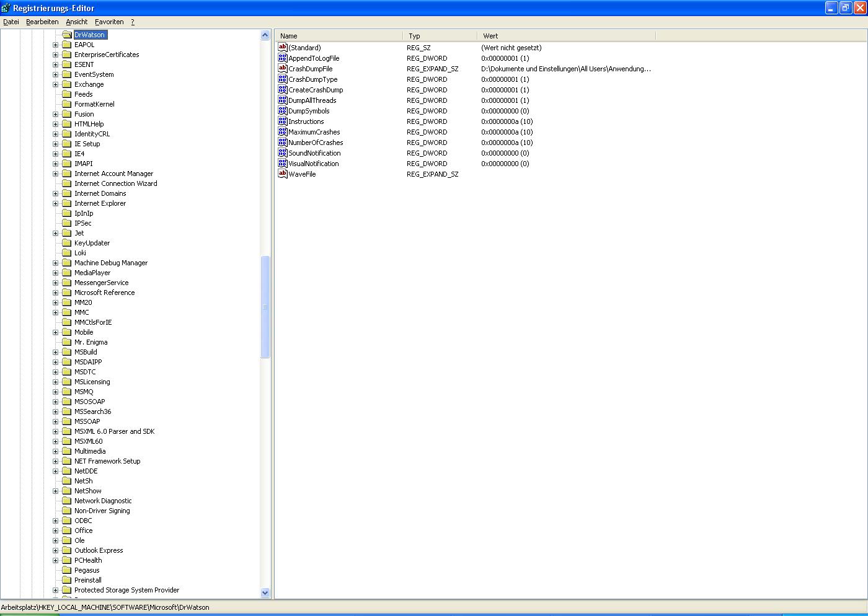
Task: Select the VisualNotification value entry
Action: 313,164
